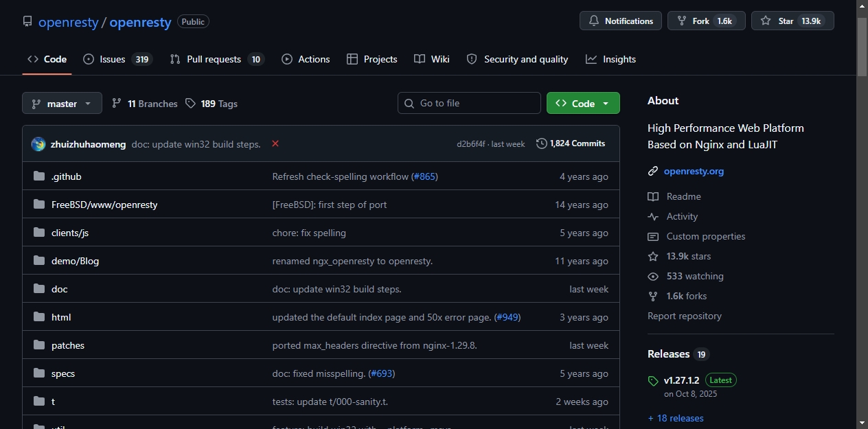Screen dimensions: 868x429
Task: View the 11 Branches link
Action: 145,104
